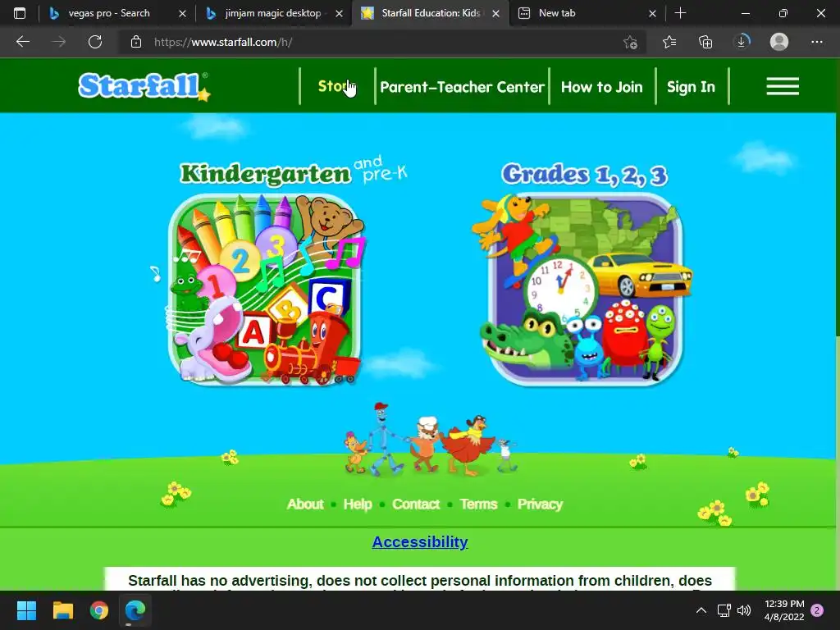Add this page to favorites

point(631,42)
